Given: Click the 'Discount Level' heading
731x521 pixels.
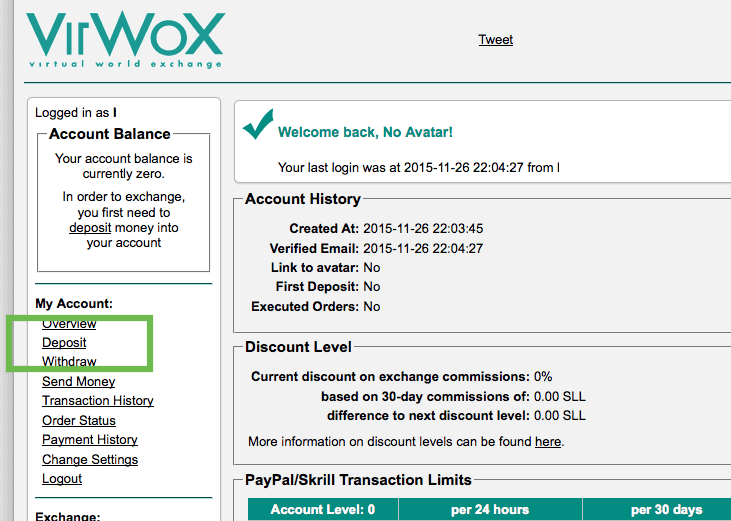Looking at the screenshot, I should click(298, 347).
